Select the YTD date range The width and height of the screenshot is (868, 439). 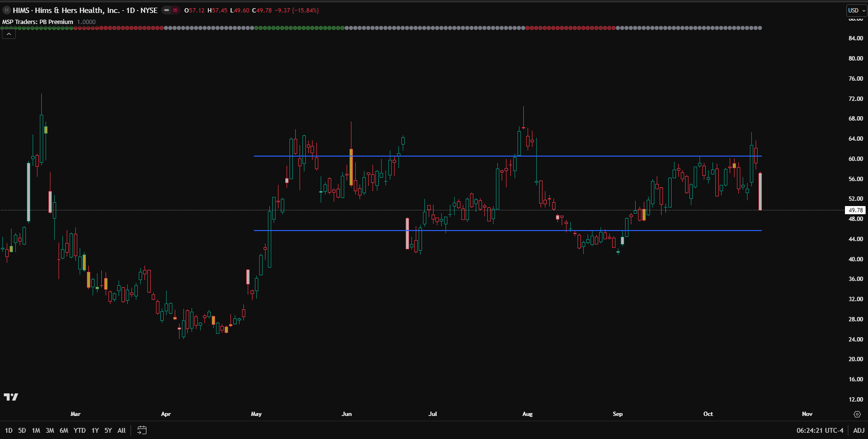coord(80,430)
